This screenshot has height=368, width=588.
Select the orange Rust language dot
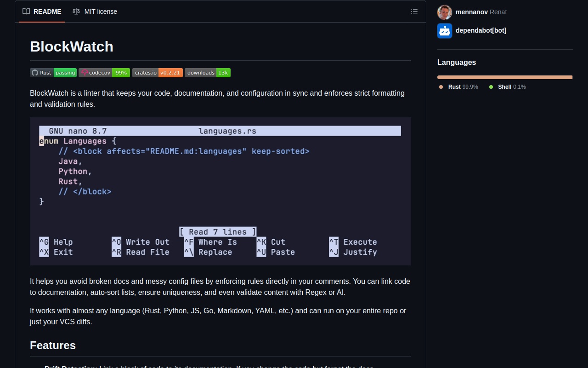(x=440, y=87)
